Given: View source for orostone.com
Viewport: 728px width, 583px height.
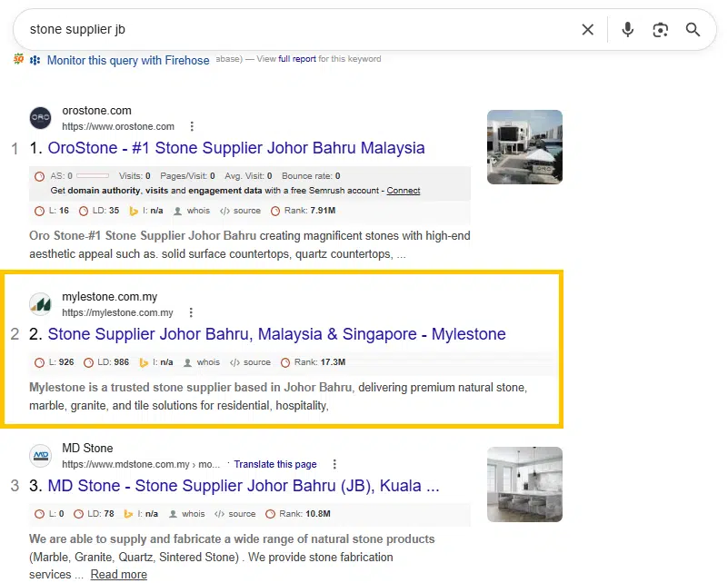Looking at the screenshot, I should pos(246,211).
